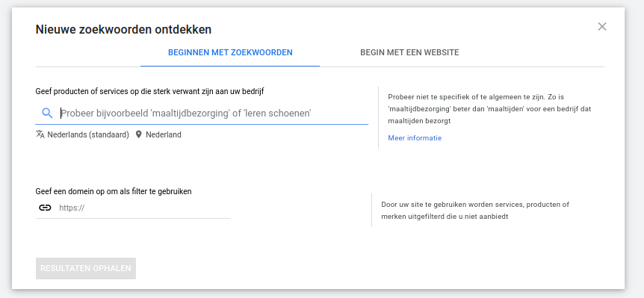This screenshot has height=298, width=644.
Task: Click the Resultaten ophalen button
Action: 86,268
